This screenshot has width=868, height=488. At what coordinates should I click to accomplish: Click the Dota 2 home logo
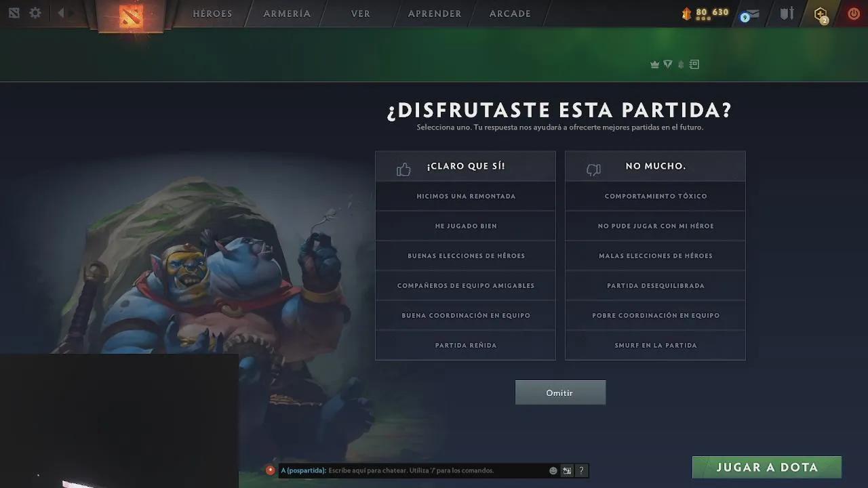point(131,15)
